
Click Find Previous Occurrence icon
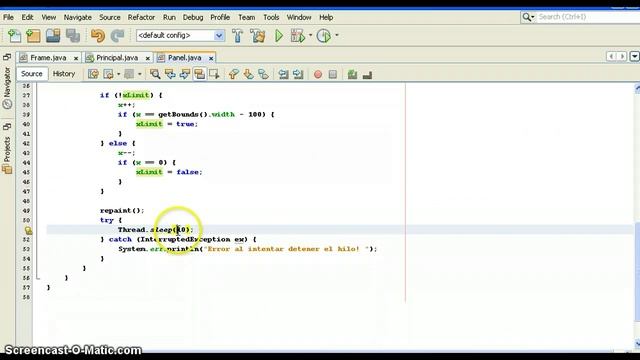pyautogui.click(x=170, y=74)
